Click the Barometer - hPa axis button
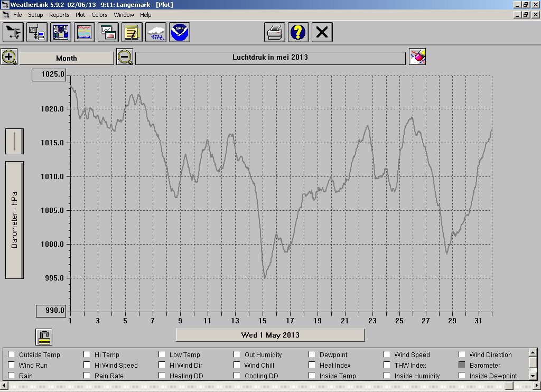541x392 pixels. point(14,220)
